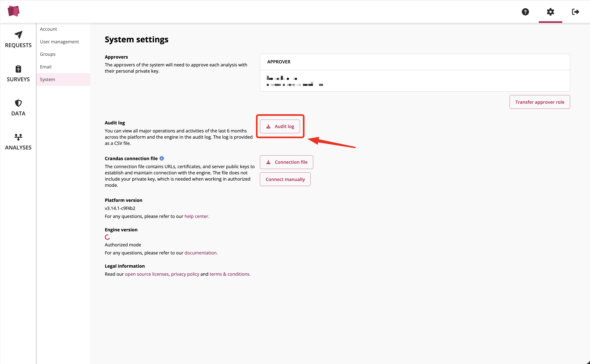The image size is (590, 364).
Task: Open Email settings section
Action: coord(46,67)
